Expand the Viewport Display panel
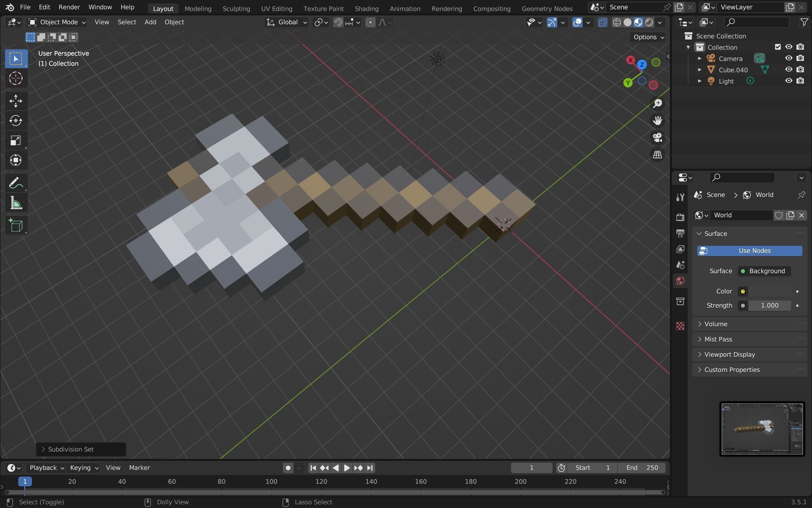 (750, 354)
